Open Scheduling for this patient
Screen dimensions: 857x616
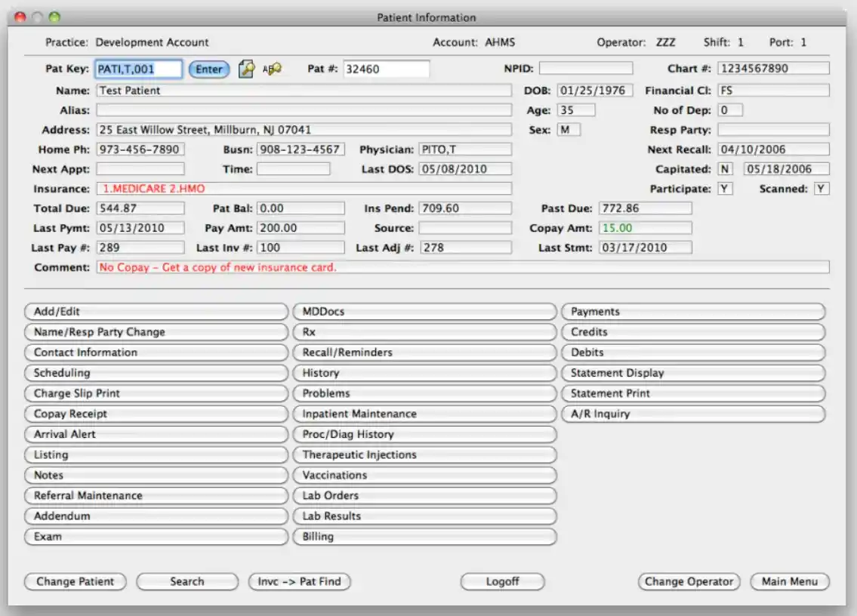click(x=155, y=372)
